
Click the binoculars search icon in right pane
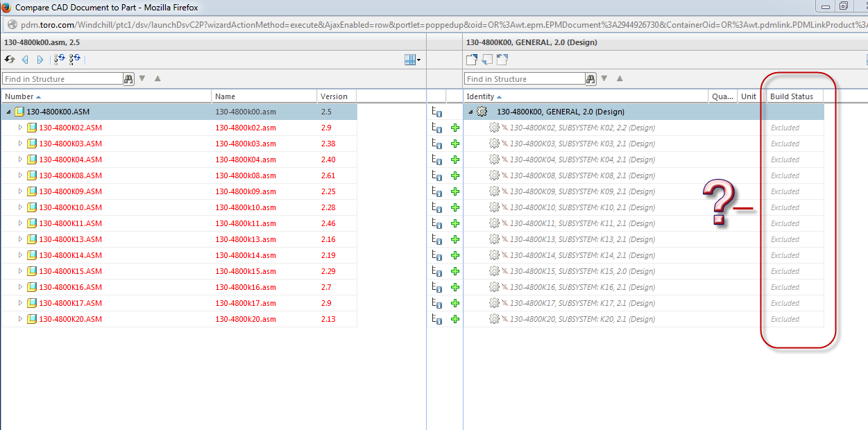point(590,79)
